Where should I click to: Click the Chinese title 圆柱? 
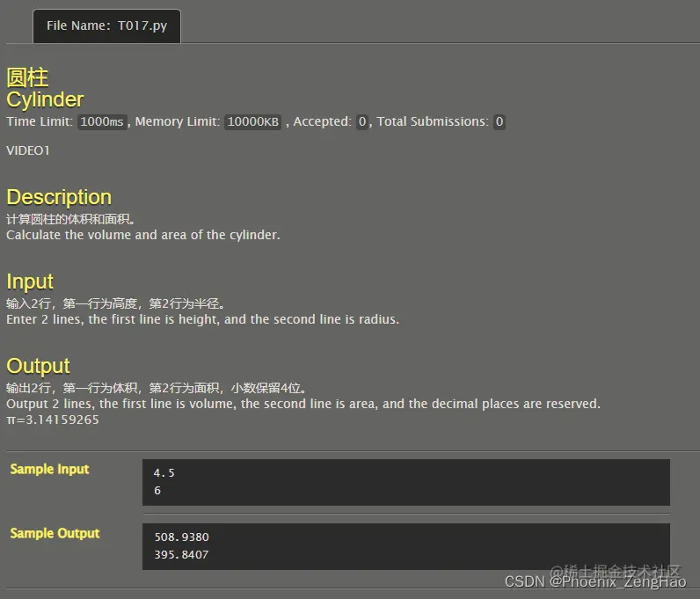point(27,77)
